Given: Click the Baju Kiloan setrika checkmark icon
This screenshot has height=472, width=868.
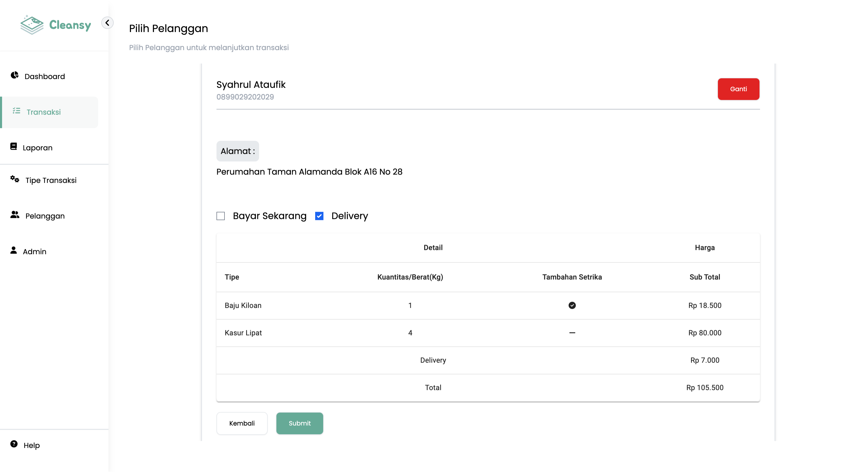Looking at the screenshot, I should coord(572,306).
